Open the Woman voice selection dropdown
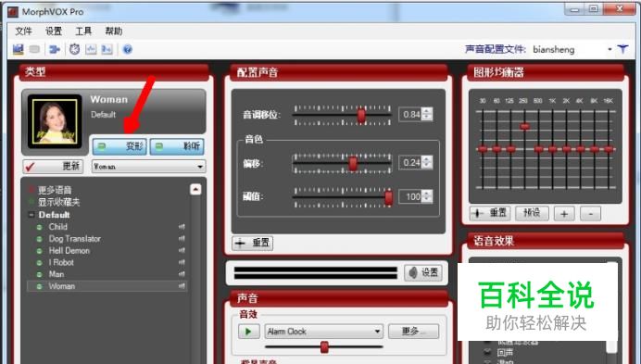 148,167
